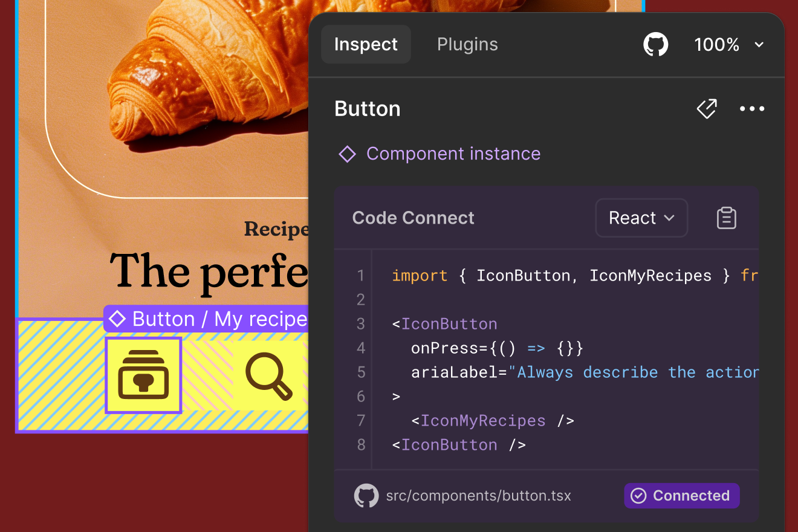Viewport: 798px width, 532px height.
Task: Click the GitHub logo beside the file path
Action: click(366, 495)
